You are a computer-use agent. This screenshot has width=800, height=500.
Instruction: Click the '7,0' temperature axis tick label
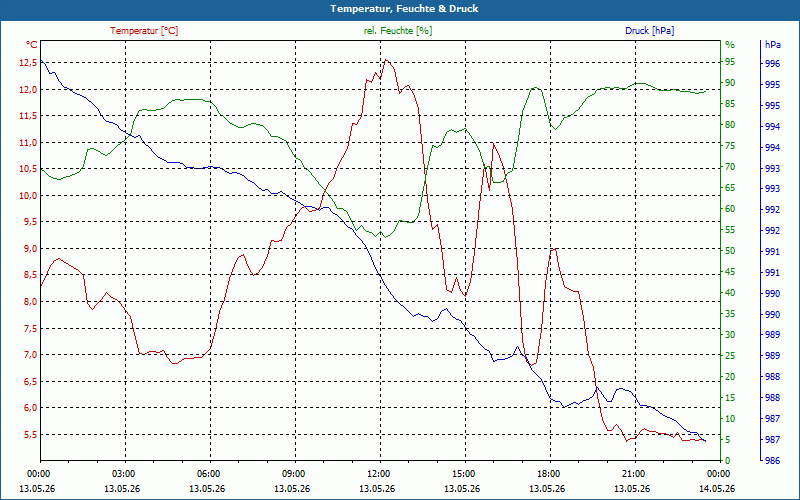pos(30,355)
